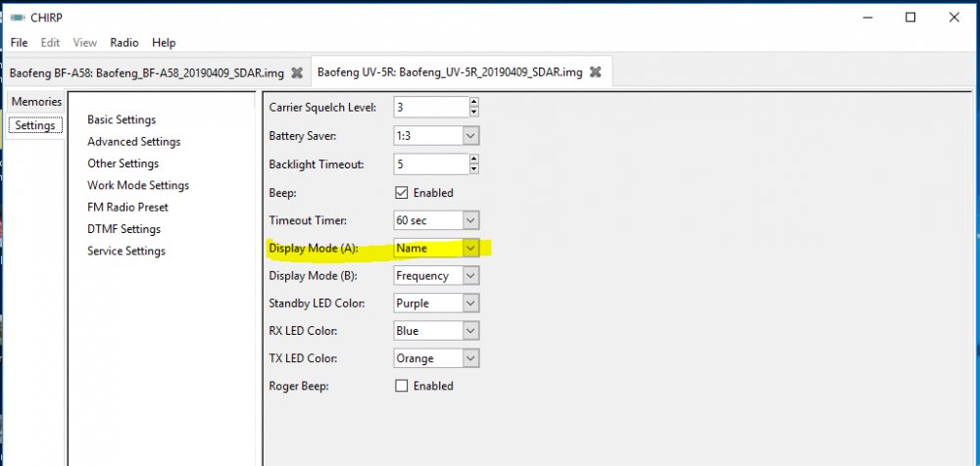Click the Carrier Squelch Level value field
The image size is (980, 466).
pyautogui.click(x=431, y=108)
